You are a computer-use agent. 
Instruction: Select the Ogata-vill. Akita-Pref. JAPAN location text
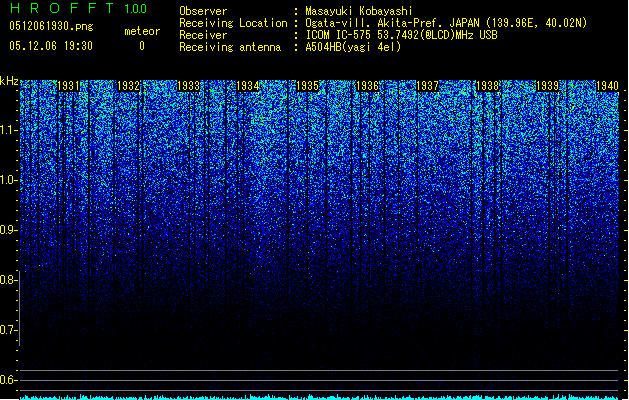click(446, 23)
